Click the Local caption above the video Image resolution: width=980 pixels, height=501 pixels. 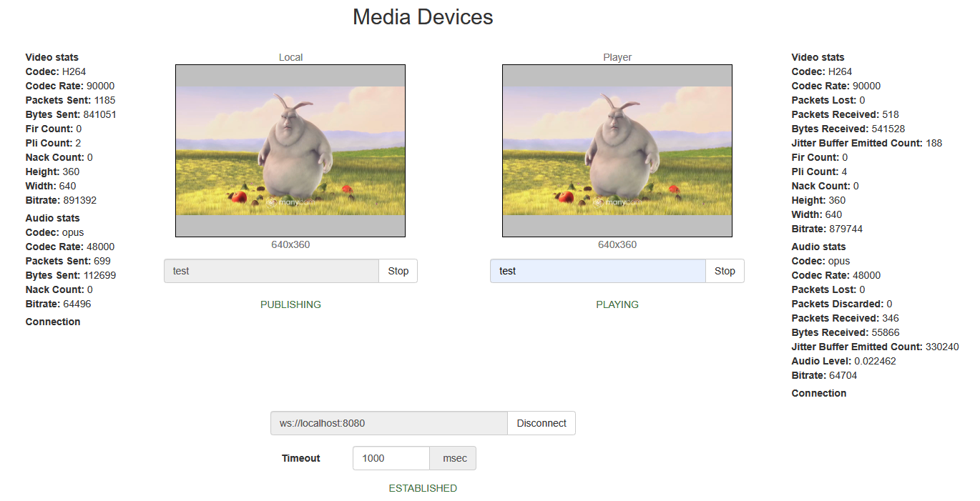click(290, 57)
